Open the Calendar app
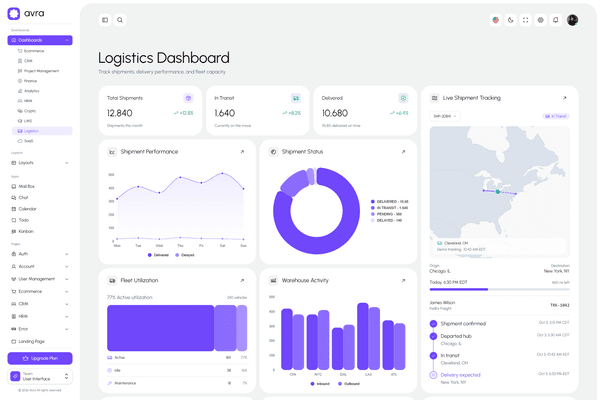 [x=40, y=209]
